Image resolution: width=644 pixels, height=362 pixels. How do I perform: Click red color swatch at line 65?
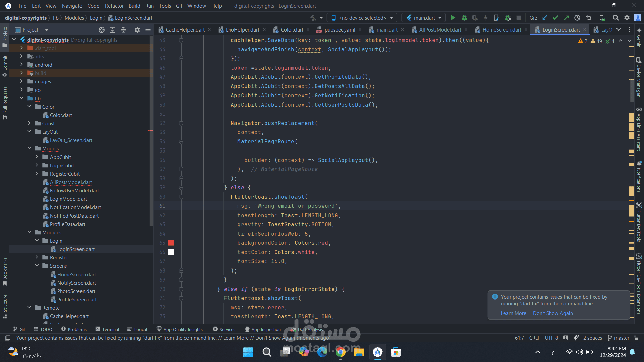coord(171,243)
